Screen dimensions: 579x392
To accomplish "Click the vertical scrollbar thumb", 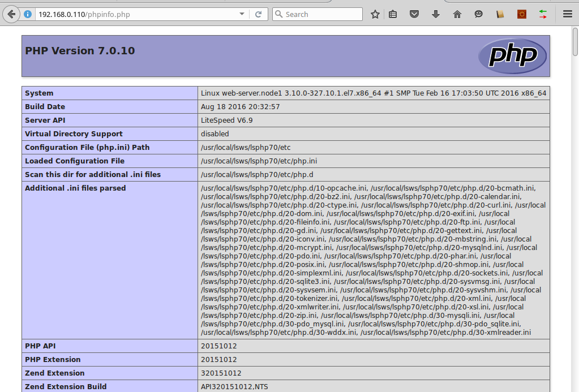I will pyautogui.click(x=575, y=42).
